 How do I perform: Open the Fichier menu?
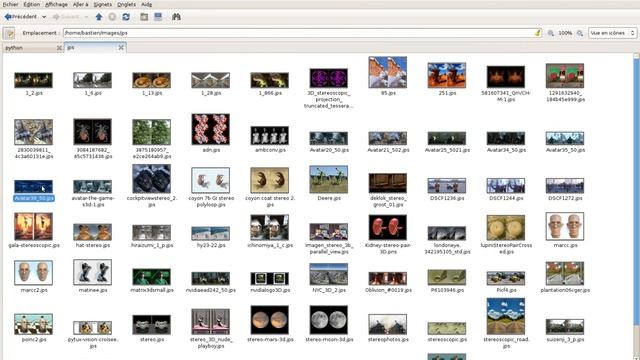point(10,4)
